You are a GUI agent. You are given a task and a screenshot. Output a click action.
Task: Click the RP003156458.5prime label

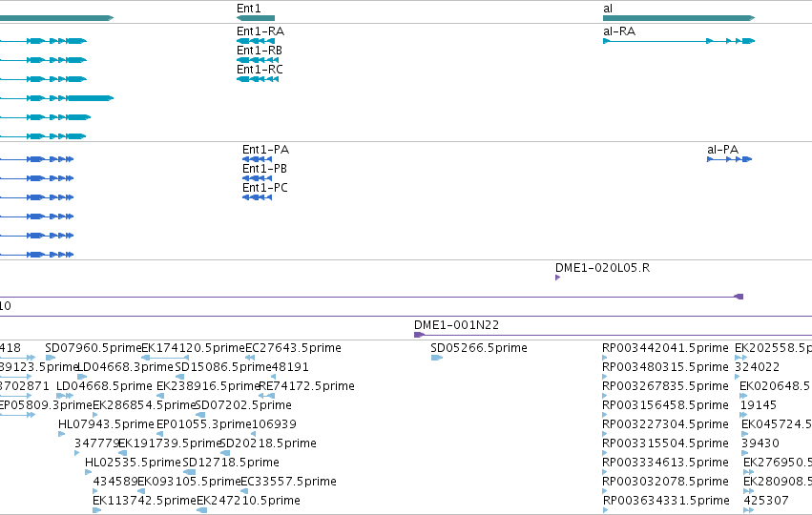point(665,405)
